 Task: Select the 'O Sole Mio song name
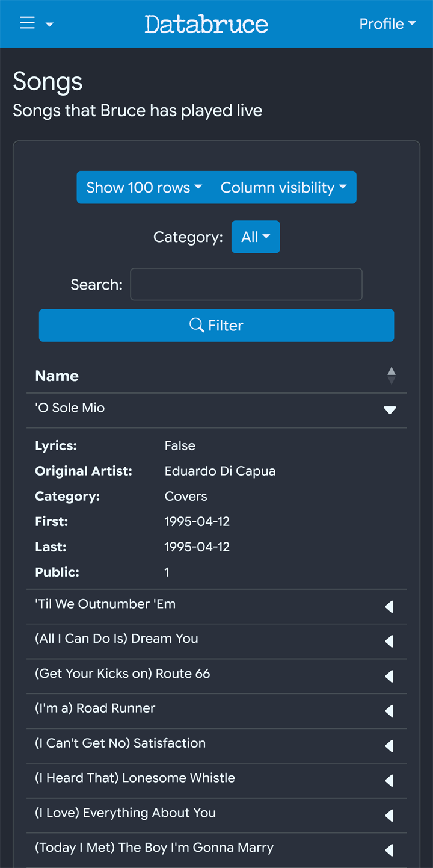(x=70, y=408)
